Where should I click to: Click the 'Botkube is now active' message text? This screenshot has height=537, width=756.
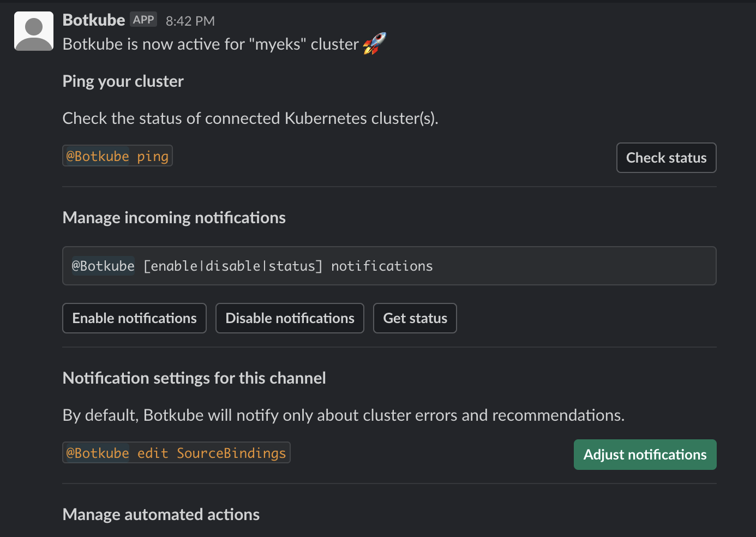(211, 44)
